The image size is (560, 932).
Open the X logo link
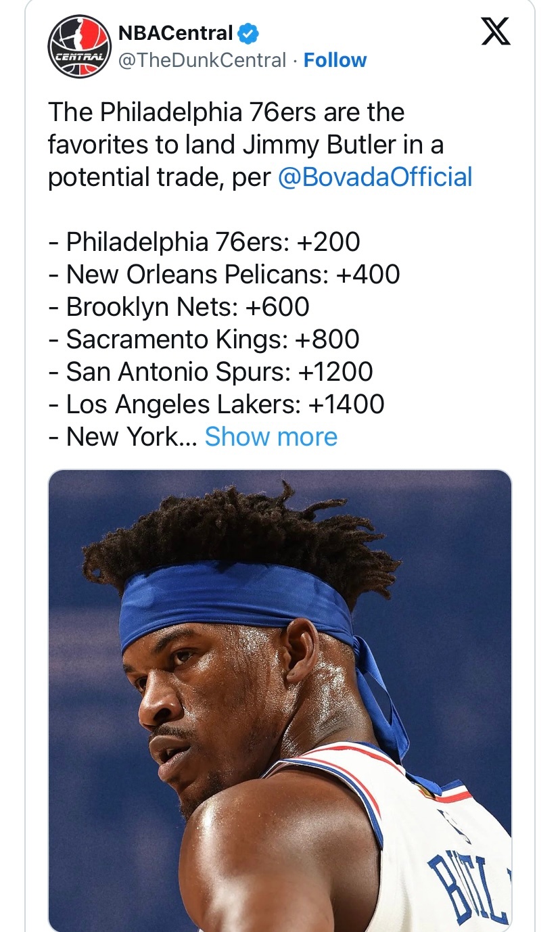coord(496,31)
